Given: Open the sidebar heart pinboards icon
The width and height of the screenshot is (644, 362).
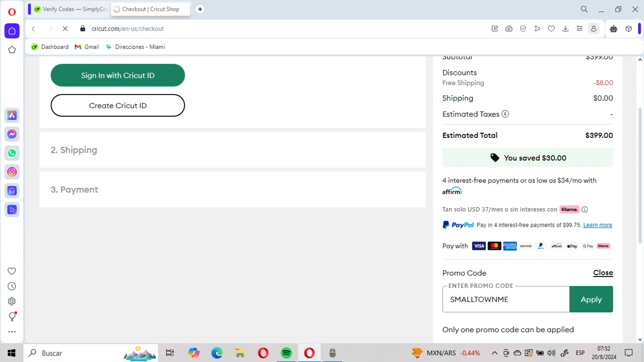Looking at the screenshot, I should (x=12, y=271).
